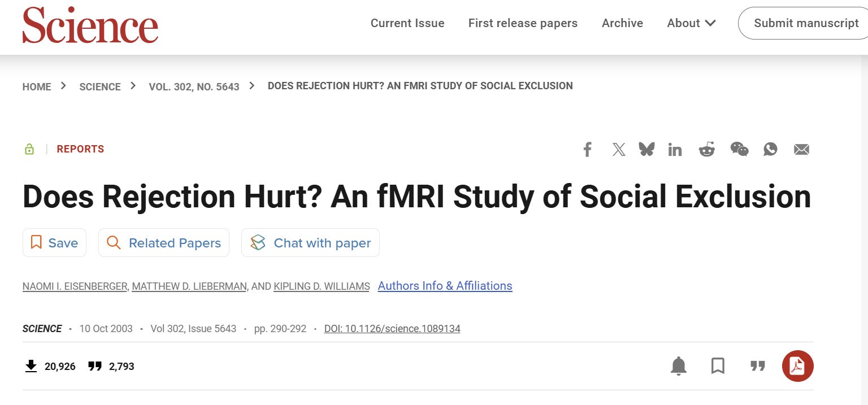Share the article on Facebook
Screen dimensions: 868x405
(x=588, y=150)
